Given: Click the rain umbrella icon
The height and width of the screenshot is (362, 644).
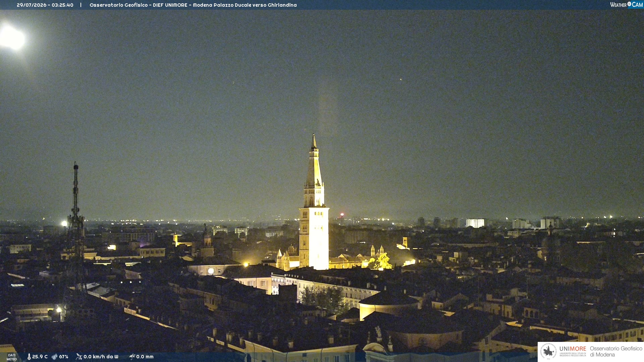Looking at the screenshot, I should tap(132, 357).
